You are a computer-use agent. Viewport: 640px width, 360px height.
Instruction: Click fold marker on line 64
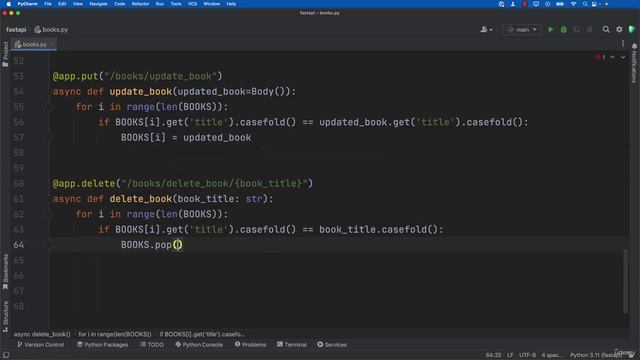pyautogui.click(x=49, y=245)
